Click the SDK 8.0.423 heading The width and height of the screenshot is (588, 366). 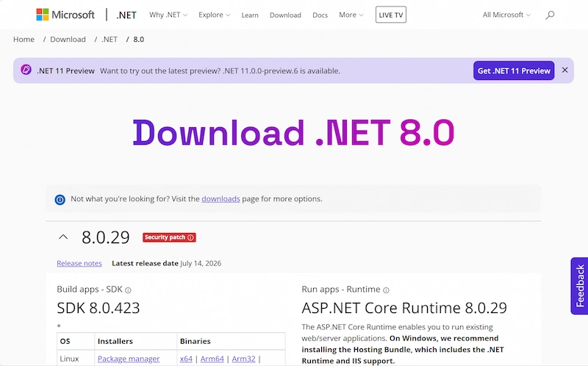point(98,308)
